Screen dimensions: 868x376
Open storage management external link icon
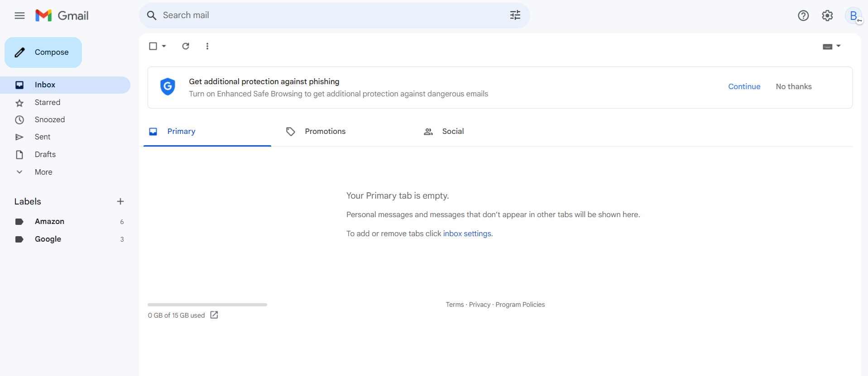[x=214, y=315]
